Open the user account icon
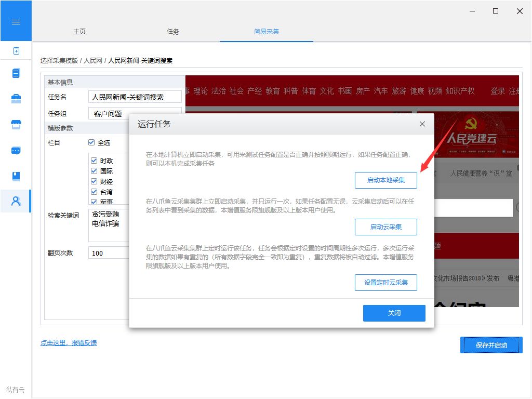This screenshot has width=532, height=399. click(x=16, y=201)
